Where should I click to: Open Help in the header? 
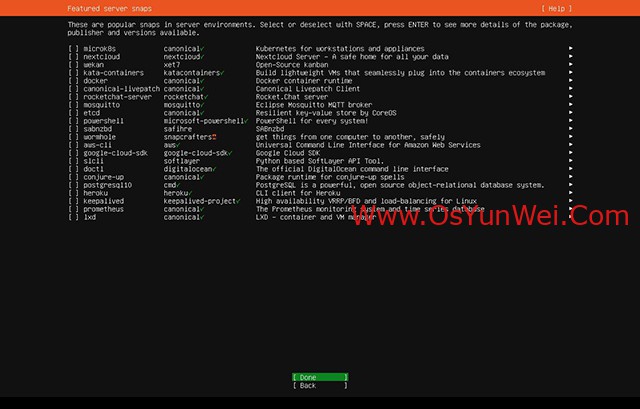point(557,8)
